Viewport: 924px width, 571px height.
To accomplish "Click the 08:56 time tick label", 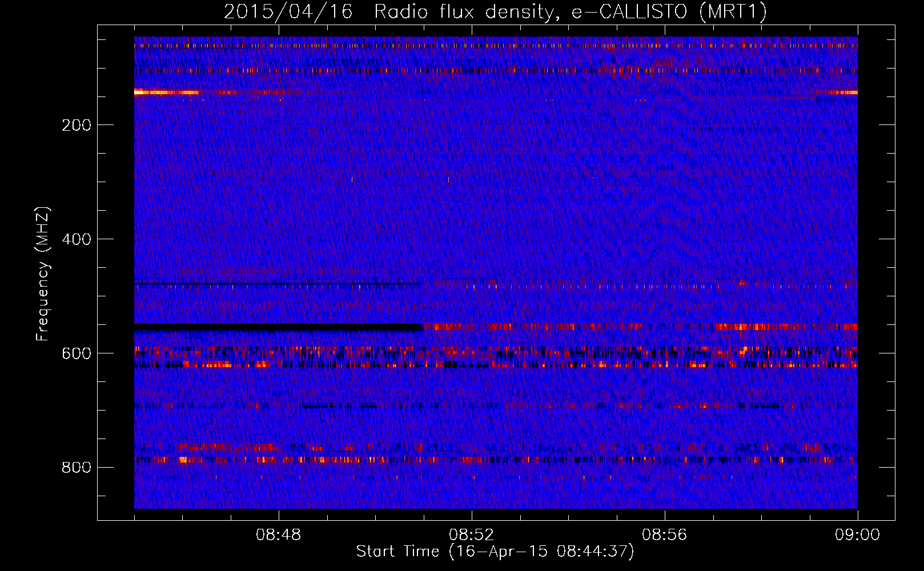I will coord(665,535).
